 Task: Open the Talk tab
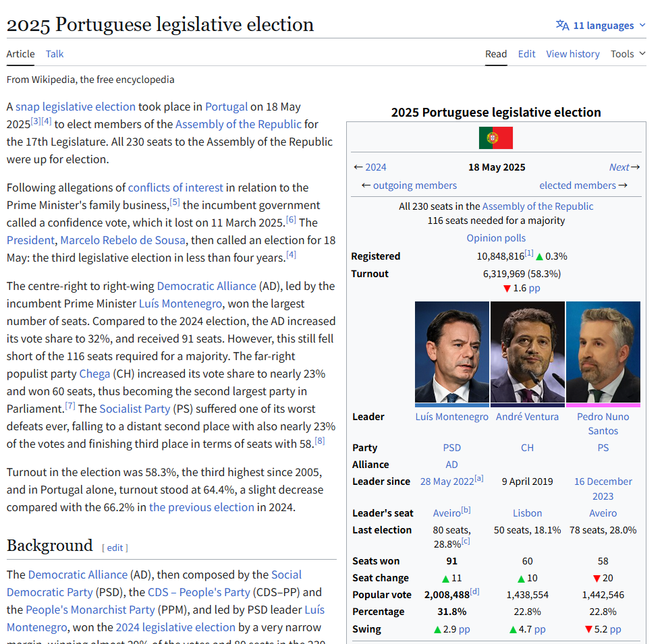click(55, 54)
